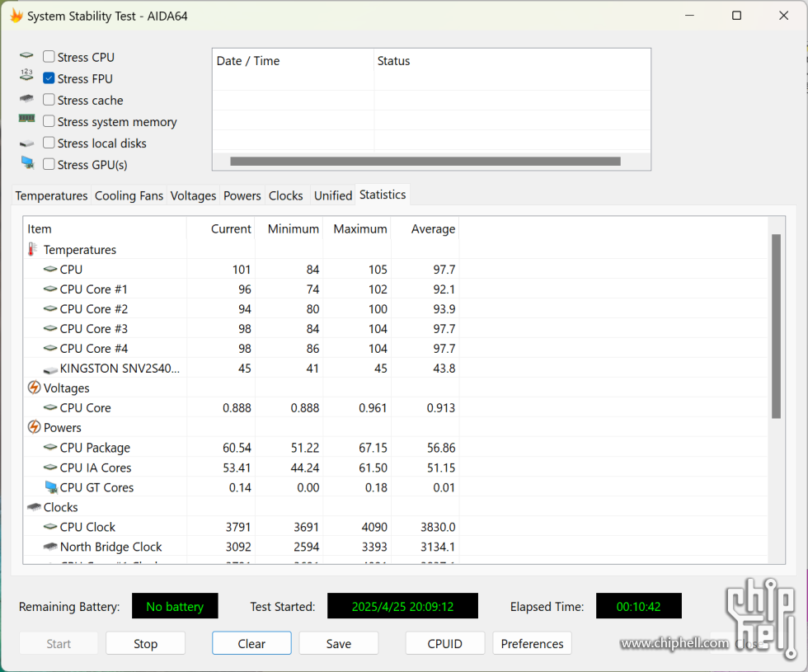808x672 pixels.
Task: Click the CPU Clock average value 3830.0
Action: tap(438, 527)
